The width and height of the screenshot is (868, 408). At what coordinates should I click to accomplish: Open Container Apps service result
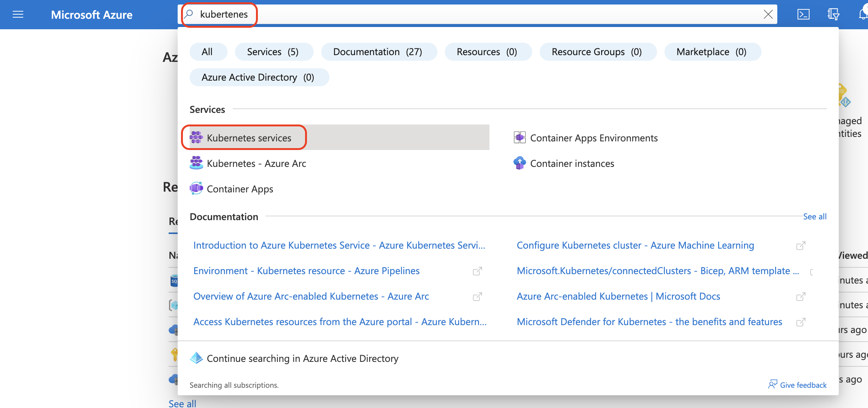(x=239, y=189)
